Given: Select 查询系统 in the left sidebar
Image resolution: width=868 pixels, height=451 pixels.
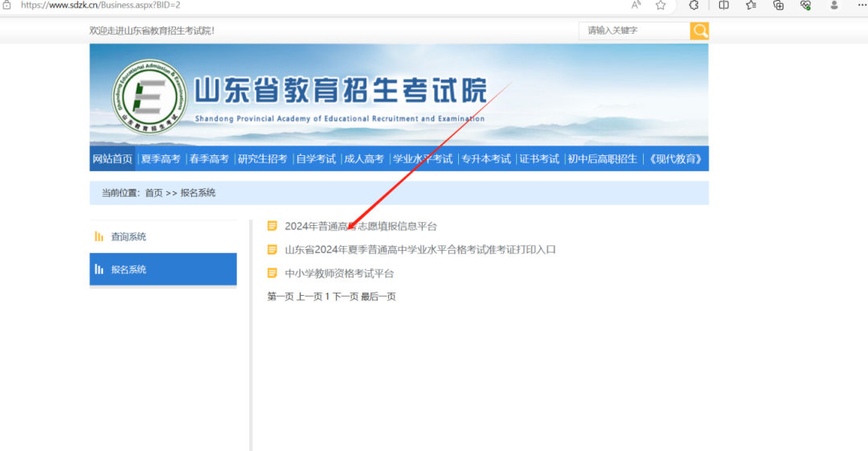Looking at the screenshot, I should click(x=129, y=237).
